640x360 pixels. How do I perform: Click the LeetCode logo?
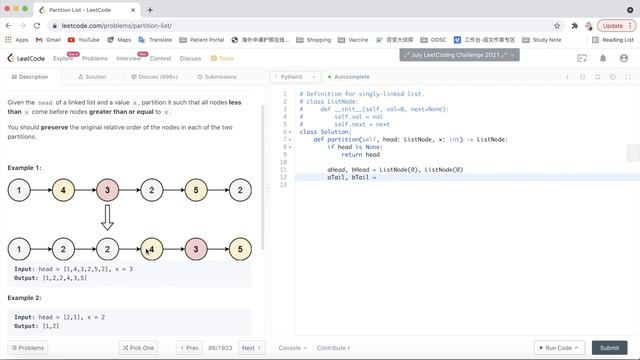[x=26, y=58]
